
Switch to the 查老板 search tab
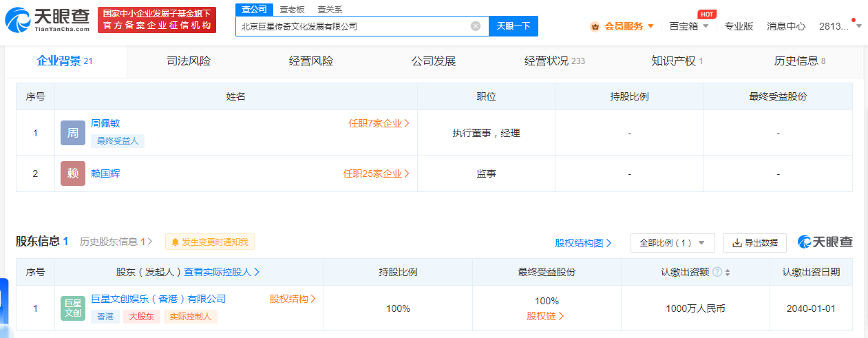click(292, 9)
